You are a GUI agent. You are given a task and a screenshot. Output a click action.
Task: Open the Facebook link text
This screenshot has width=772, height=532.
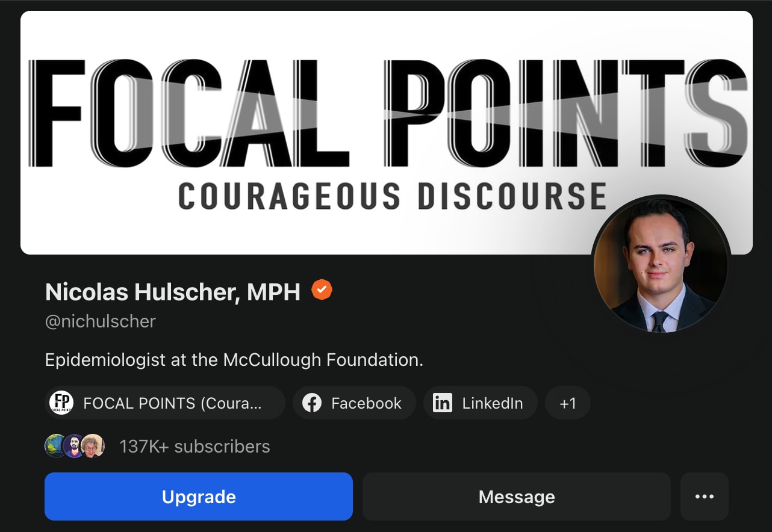[x=366, y=403]
